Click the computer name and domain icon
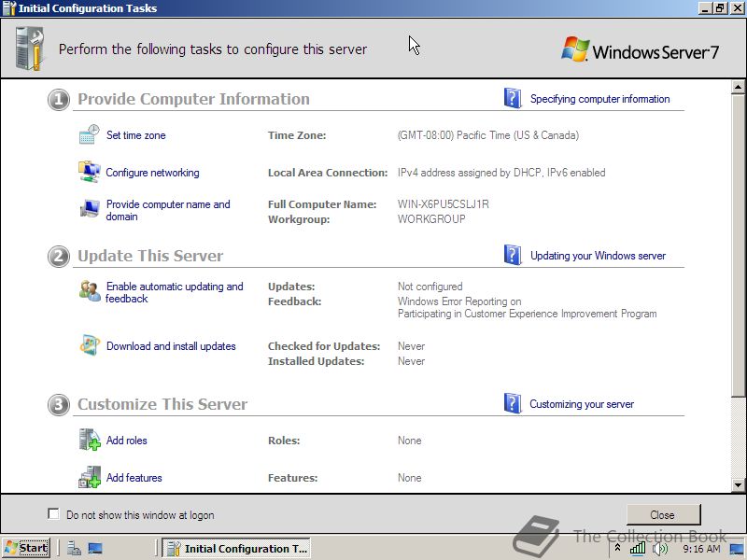 pyautogui.click(x=90, y=208)
